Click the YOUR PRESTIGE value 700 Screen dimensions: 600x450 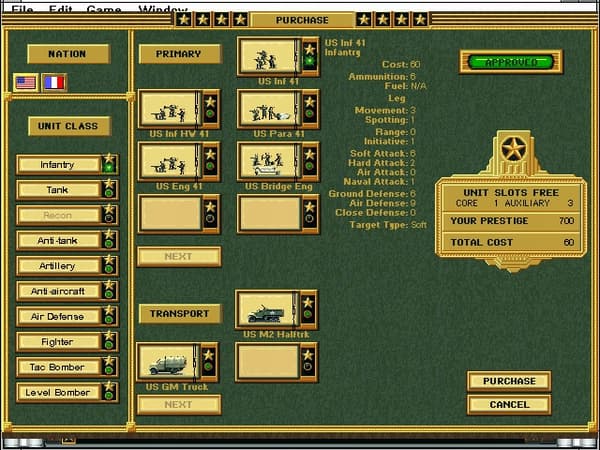coord(566,221)
